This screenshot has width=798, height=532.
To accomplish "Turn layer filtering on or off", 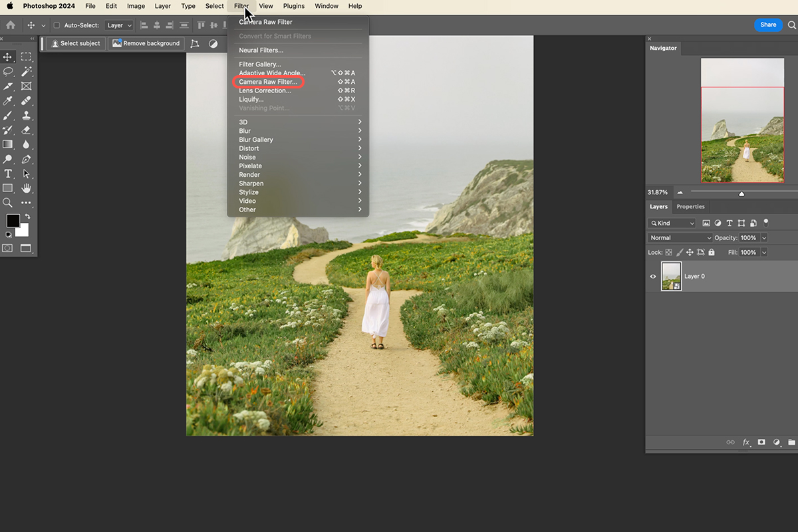I will pos(765,223).
